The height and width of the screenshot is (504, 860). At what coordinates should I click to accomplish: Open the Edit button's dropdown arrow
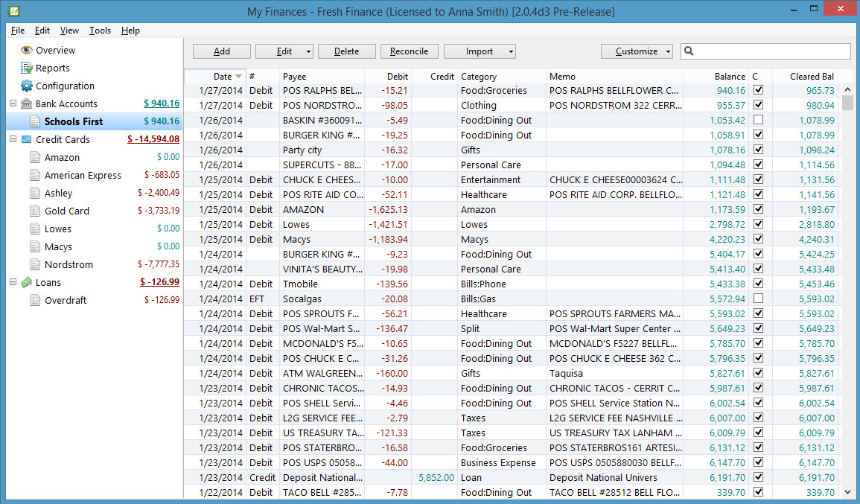[308, 51]
